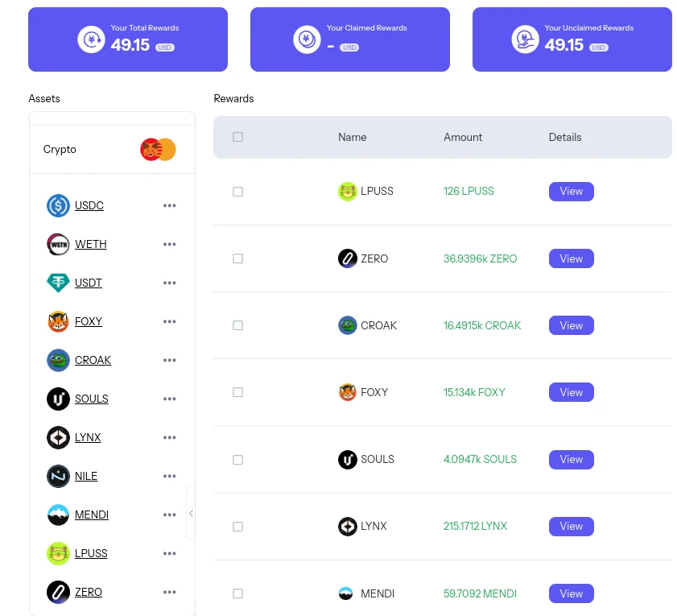677x616 pixels.
Task: Check the LPUSS reward row checkbox
Action: (238, 192)
